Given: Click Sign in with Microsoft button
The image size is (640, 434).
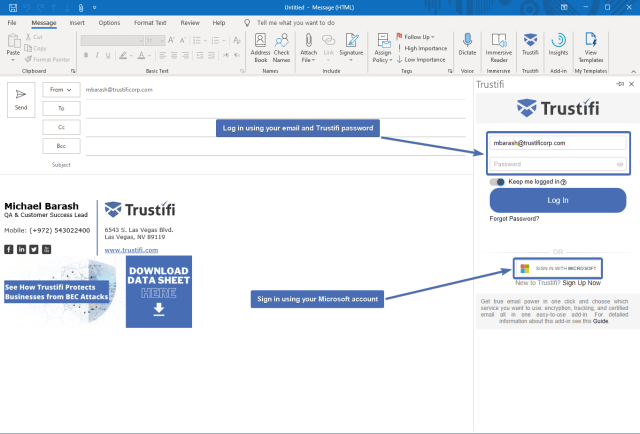Looking at the screenshot, I should point(558,268).
